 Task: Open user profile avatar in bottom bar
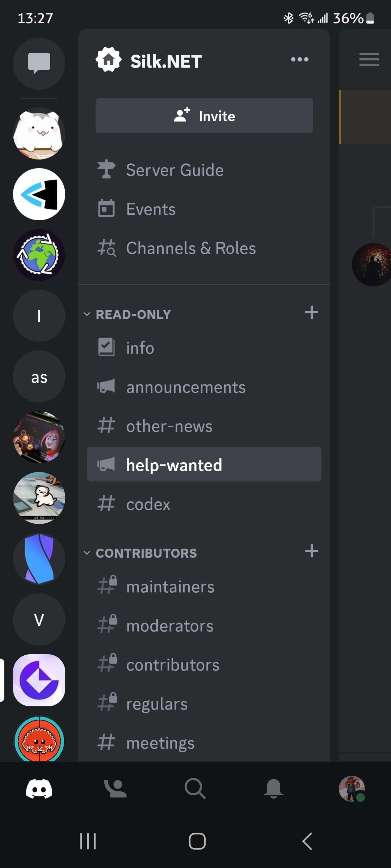pyautogui.click(x=352, y=788)
